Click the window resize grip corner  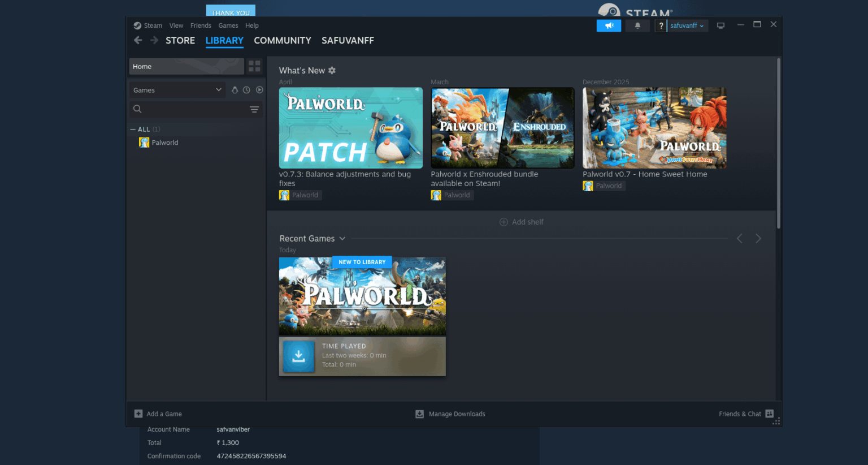[x=777, y=421]
